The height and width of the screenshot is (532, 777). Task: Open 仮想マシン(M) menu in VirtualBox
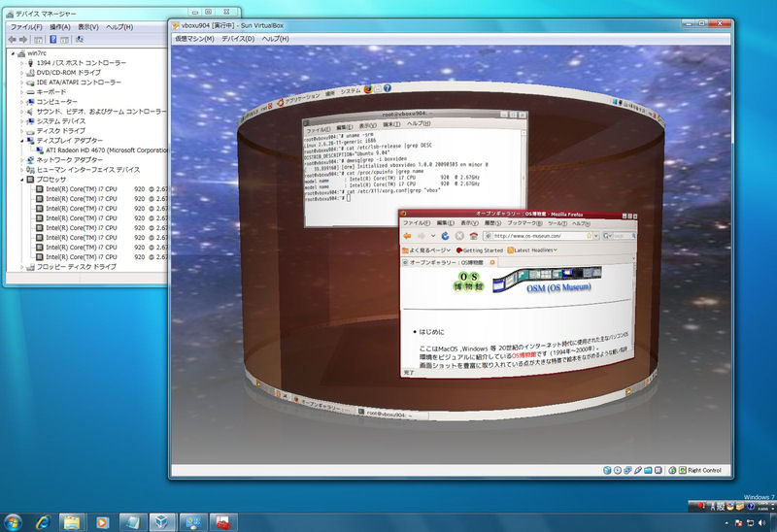coord(194,39)
